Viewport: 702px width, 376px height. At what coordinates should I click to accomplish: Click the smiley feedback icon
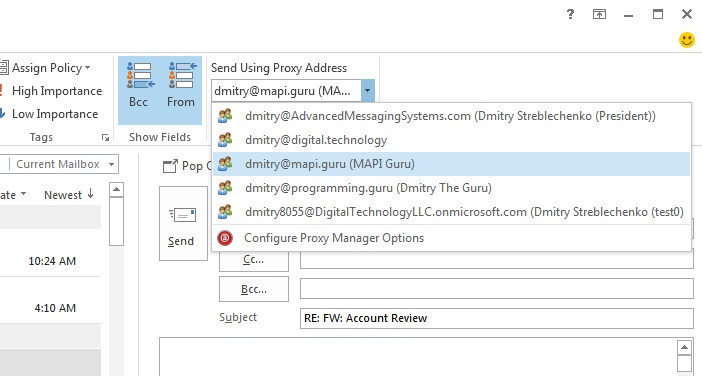(686, 40)
